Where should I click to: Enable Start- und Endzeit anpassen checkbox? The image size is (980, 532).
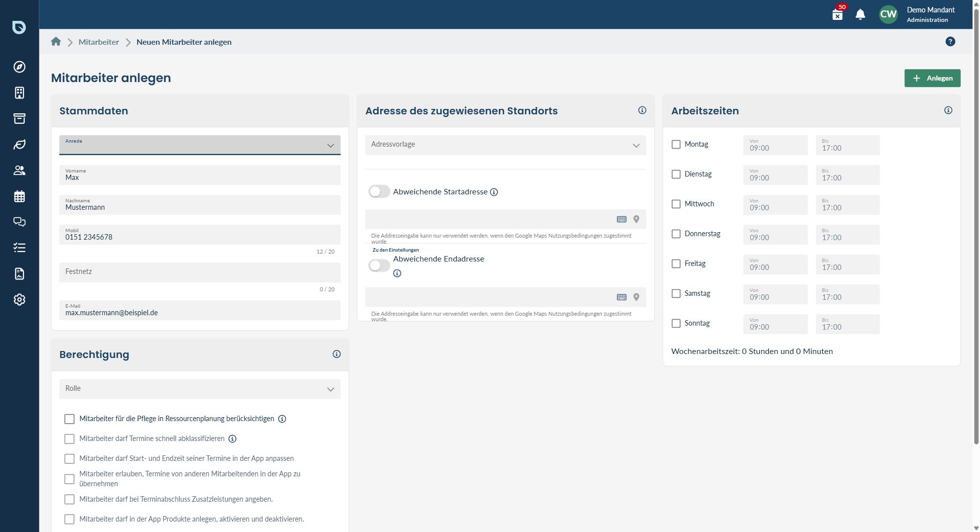tap(70, 459)
